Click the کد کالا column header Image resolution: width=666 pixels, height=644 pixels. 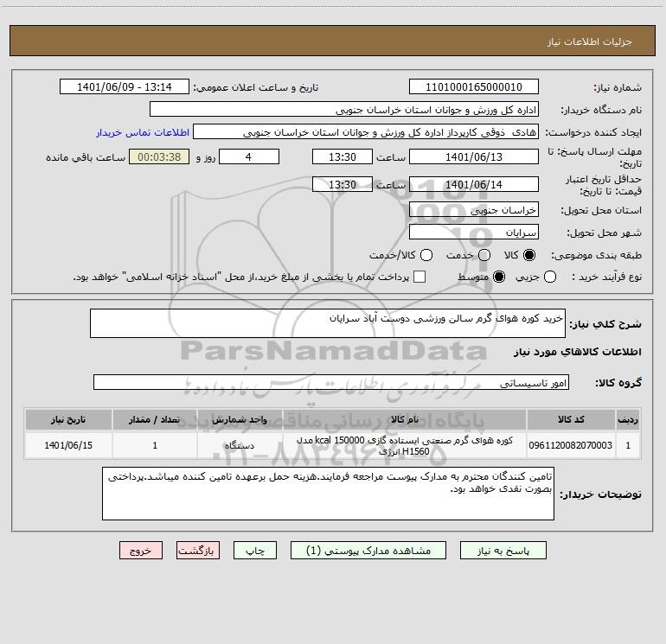pyautogui.click(x=571, y=419)
